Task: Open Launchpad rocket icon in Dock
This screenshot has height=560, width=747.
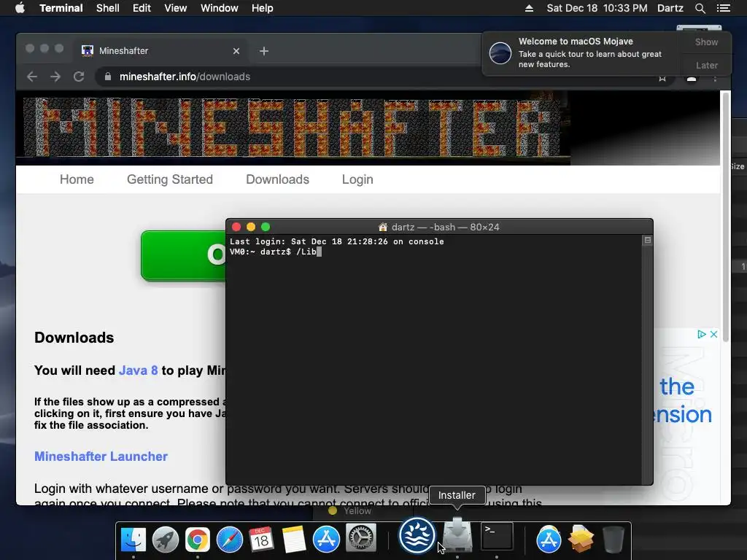Action: pyautogui.click(x=166, y=539)
